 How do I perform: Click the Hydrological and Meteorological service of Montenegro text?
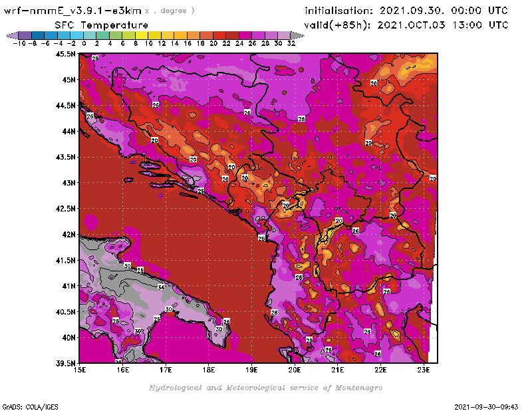click(x=265, y=387)
